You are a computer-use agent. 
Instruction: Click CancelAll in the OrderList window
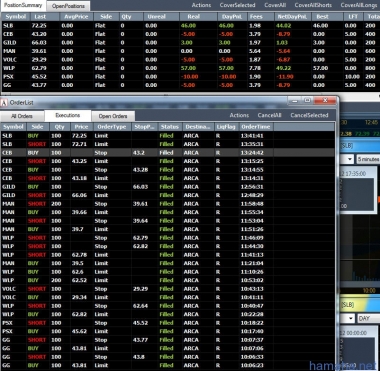(269, 115)
